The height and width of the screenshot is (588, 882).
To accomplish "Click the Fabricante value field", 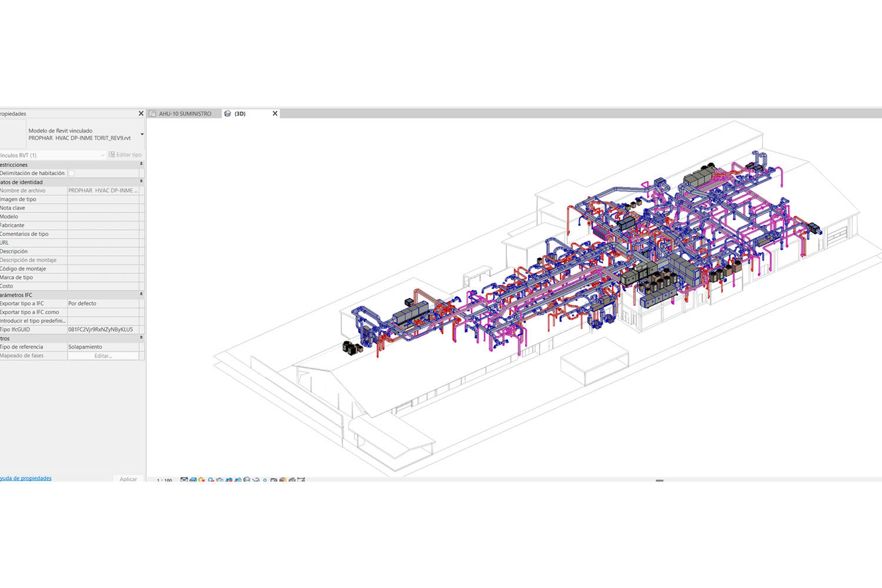I will [103, 225].
